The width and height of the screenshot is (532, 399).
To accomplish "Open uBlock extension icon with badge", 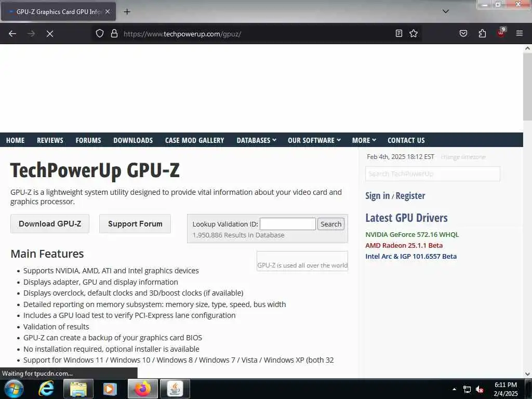I will [x=501, y=33].
